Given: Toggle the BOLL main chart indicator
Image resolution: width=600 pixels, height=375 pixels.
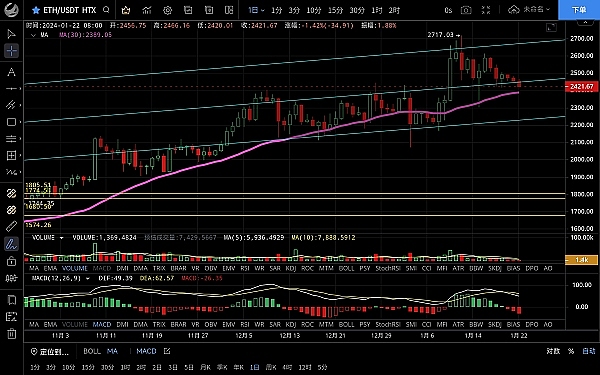Looking at the screenshot, I should tap(92, 351).
